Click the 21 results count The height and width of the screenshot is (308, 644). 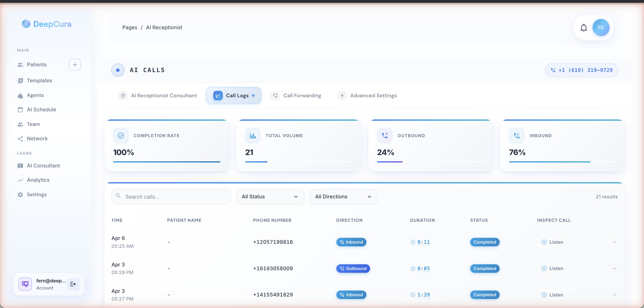[606, 197]
